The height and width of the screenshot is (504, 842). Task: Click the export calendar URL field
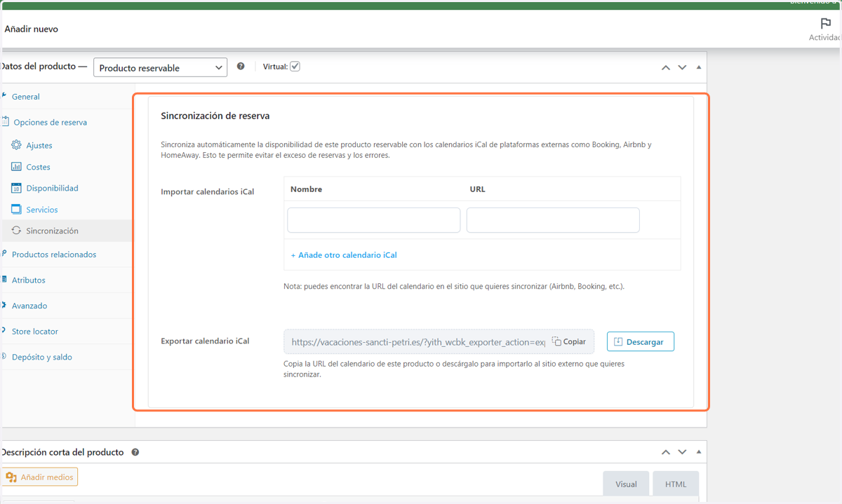click(x=417, y=342)
